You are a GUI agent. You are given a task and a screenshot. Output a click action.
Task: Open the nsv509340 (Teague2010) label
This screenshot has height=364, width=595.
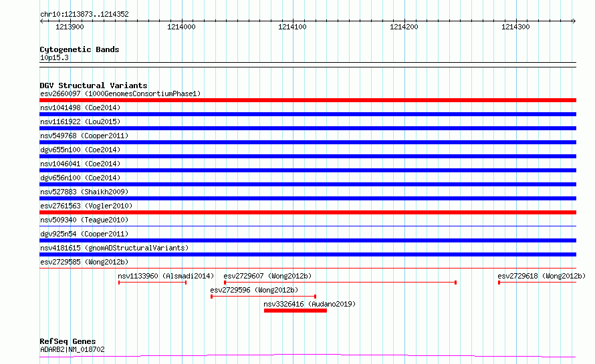tap(84, 220)
